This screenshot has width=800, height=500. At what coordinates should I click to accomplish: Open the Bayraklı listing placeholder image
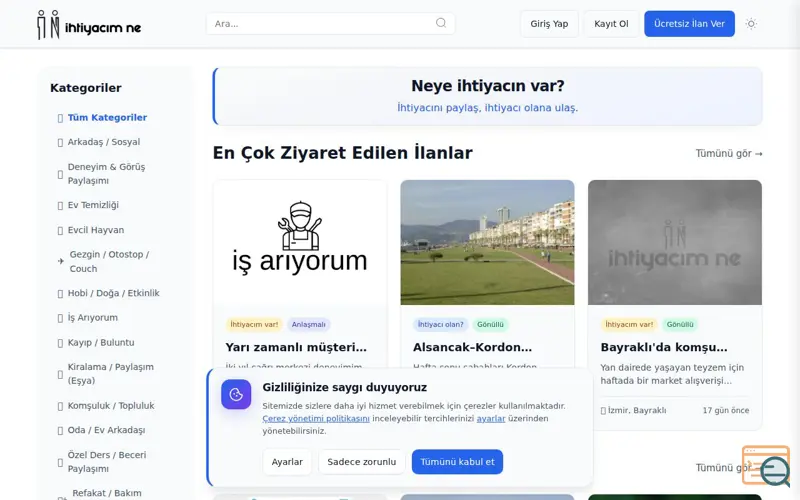(674, 242)
